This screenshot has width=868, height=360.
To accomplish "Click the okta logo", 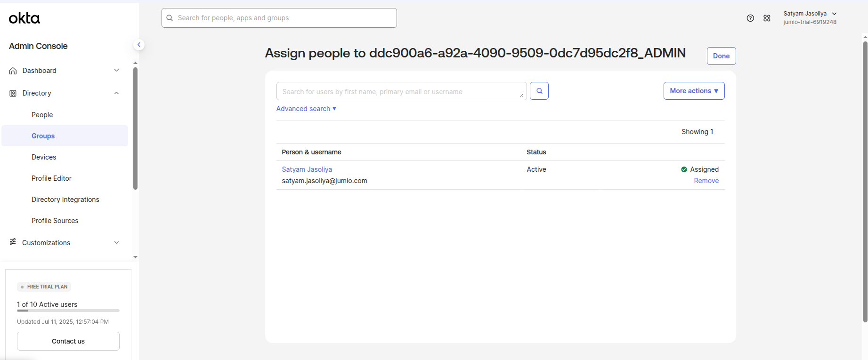I will [x=24, y=18].
